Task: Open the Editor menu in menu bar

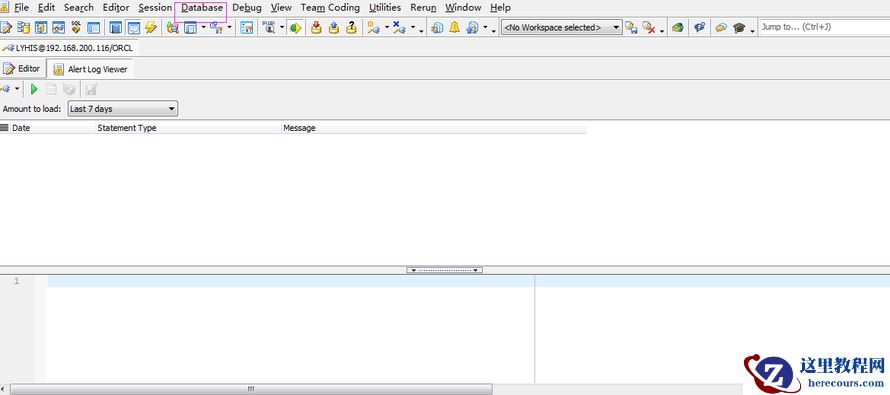Action: click(116, 7)
